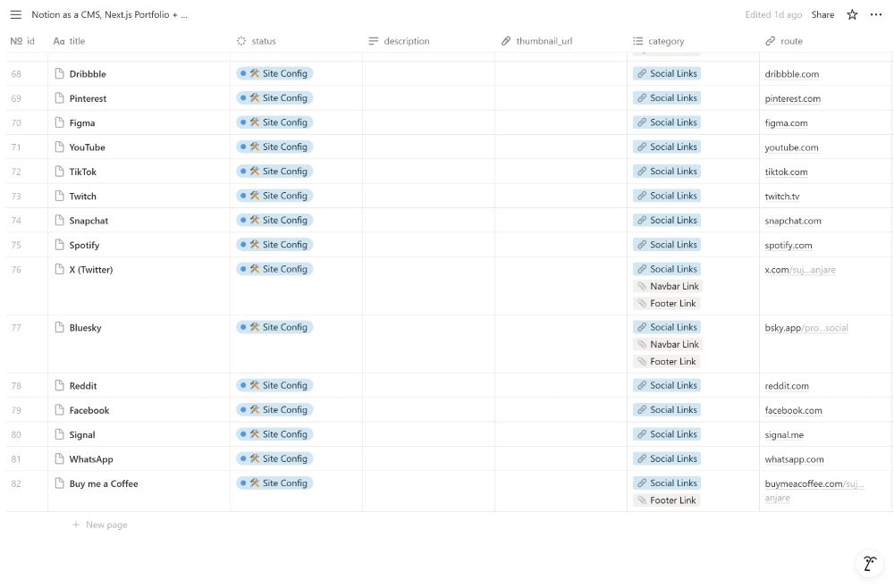
Task: Click the page icon beside YouTube
Action: (59, 147)
